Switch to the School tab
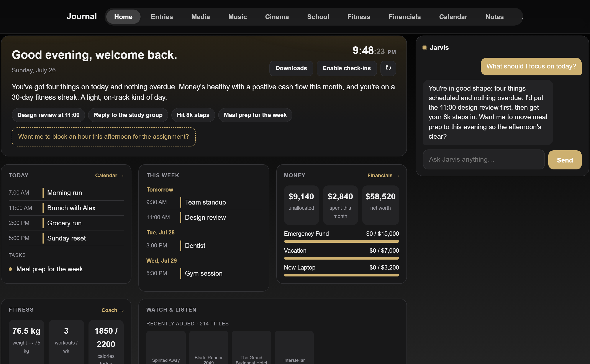 (x=318, y=17)
